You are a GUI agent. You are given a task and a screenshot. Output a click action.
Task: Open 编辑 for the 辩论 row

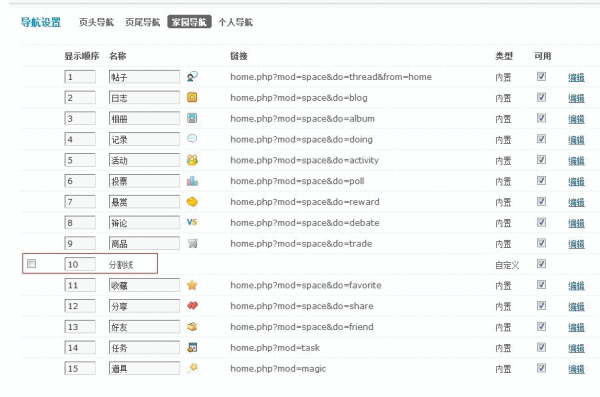576,223
